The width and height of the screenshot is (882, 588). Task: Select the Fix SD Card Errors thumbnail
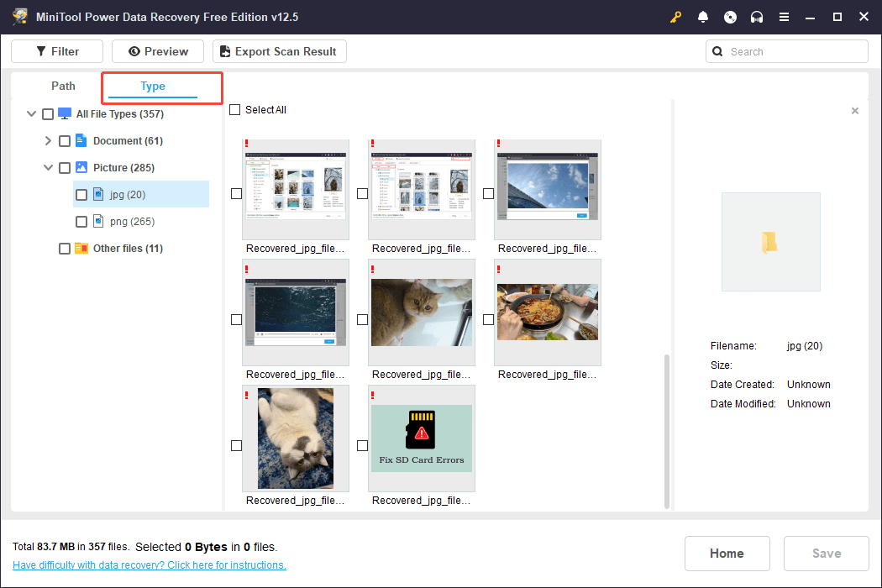tap(422, 438)
